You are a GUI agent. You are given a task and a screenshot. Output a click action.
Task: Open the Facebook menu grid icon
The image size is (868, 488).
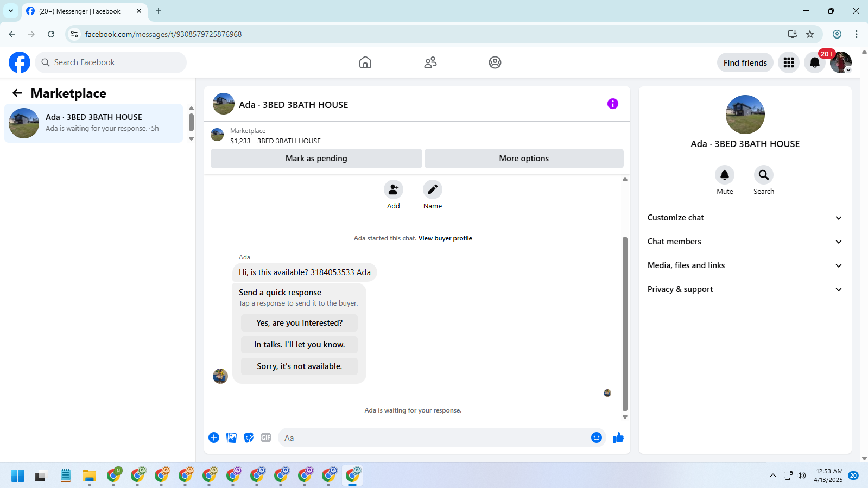789,62
